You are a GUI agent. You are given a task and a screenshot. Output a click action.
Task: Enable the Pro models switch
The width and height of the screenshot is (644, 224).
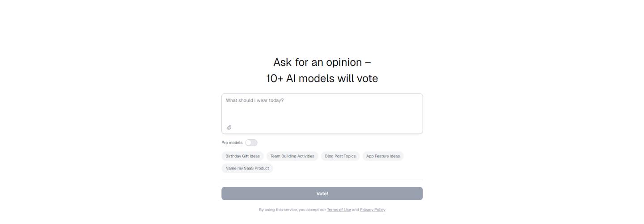(x=251, y=143)
